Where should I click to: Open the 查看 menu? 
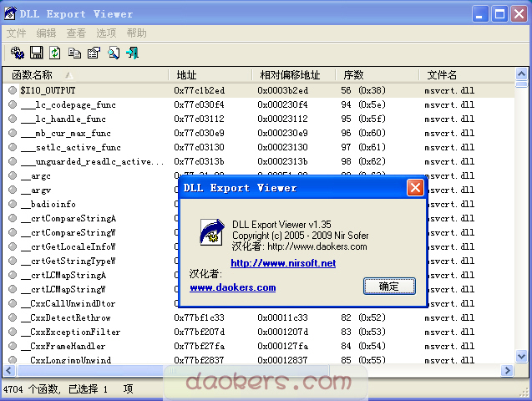[76, 33]
